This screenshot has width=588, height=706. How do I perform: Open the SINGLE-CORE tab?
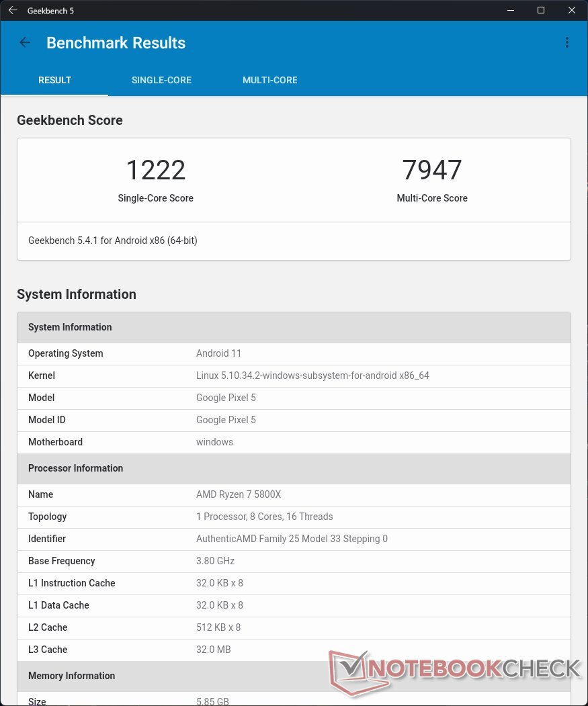[161, 80]
